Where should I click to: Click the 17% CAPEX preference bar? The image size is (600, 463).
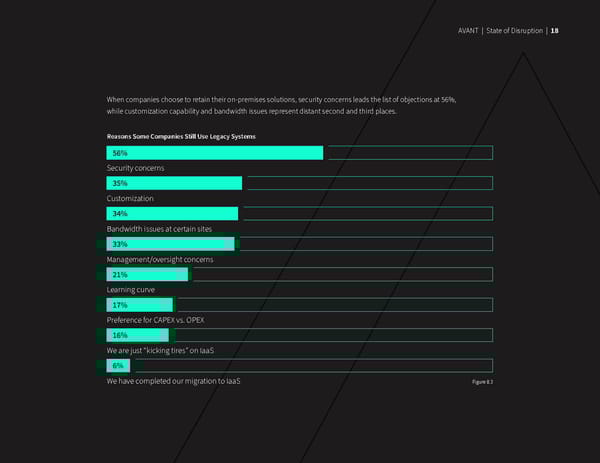click(x=140, y=305)
